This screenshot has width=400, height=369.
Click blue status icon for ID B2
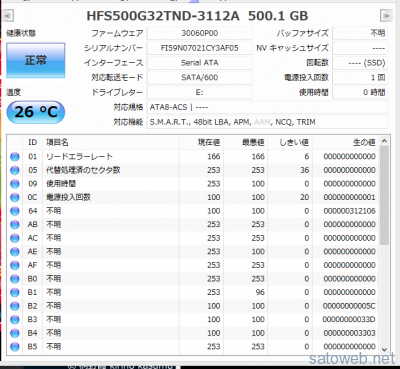[x=15, y=306]
